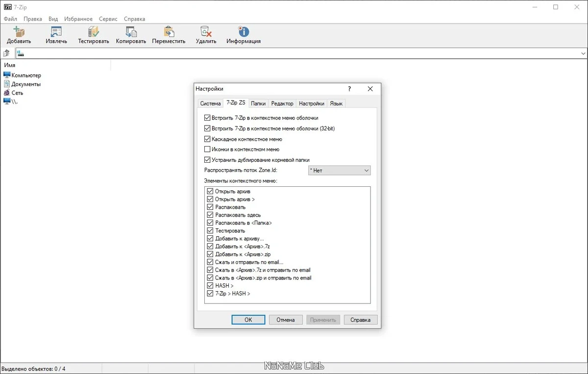The image size is (588, 374).
Task: Click the help question mark in Настройки dialog
Action: click(x=349, y=89)
